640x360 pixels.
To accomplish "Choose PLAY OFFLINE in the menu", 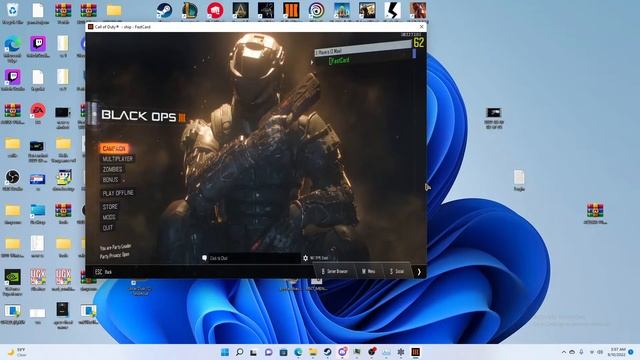I will pyautogui.click(x=118, y=193).
